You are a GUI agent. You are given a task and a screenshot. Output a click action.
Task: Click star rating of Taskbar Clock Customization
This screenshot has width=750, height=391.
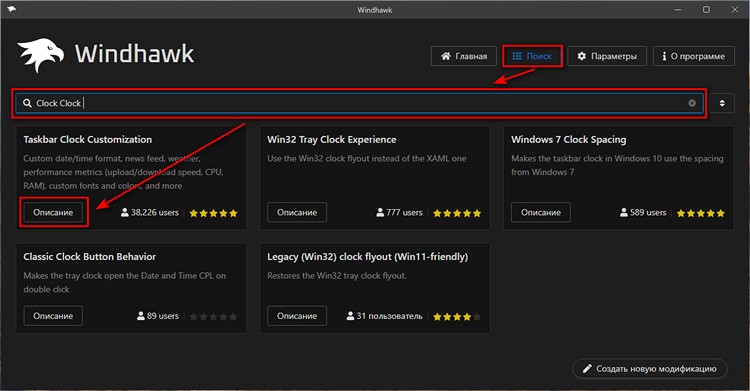pyautogui.click(x=213, y=213)
